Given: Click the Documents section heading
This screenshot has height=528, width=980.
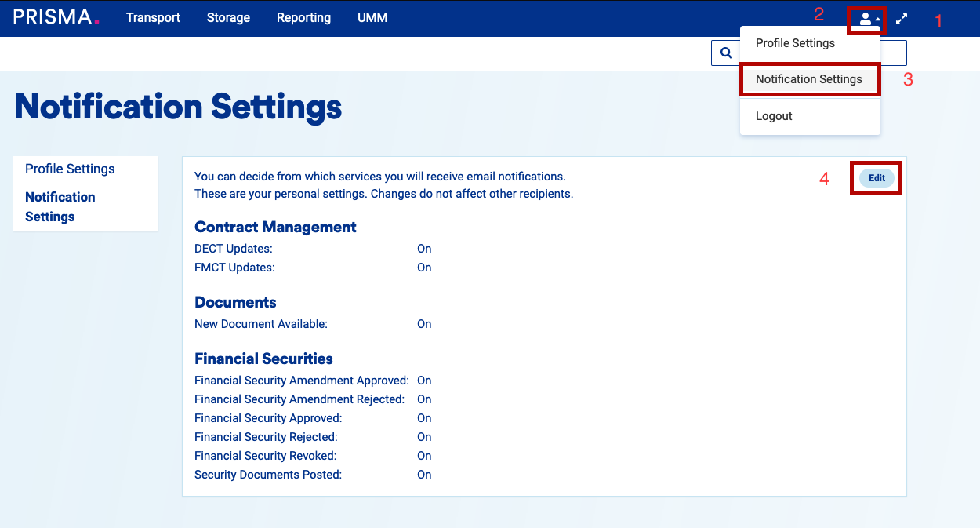Looking at the screenshot, I should (235, 302).
